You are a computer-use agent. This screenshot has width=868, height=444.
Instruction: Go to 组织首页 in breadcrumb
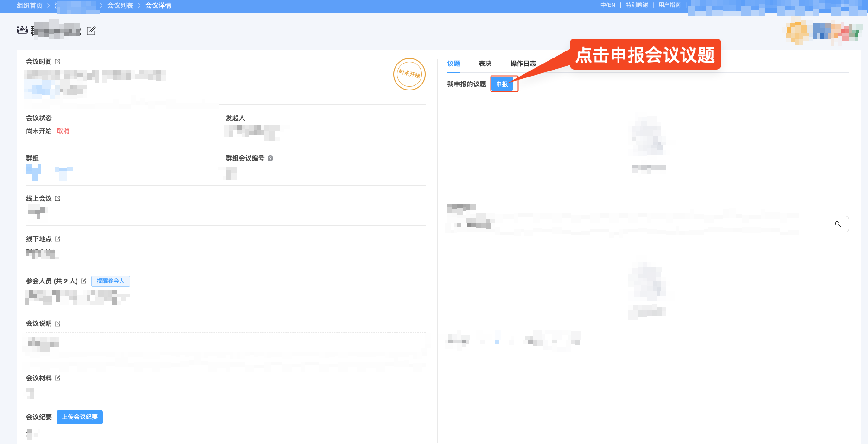[30, 6]
